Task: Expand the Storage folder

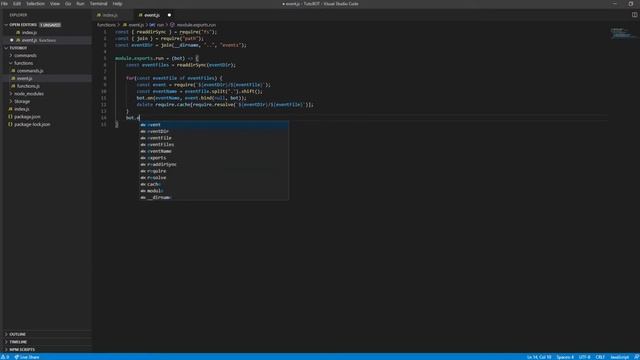Action: 22,101
